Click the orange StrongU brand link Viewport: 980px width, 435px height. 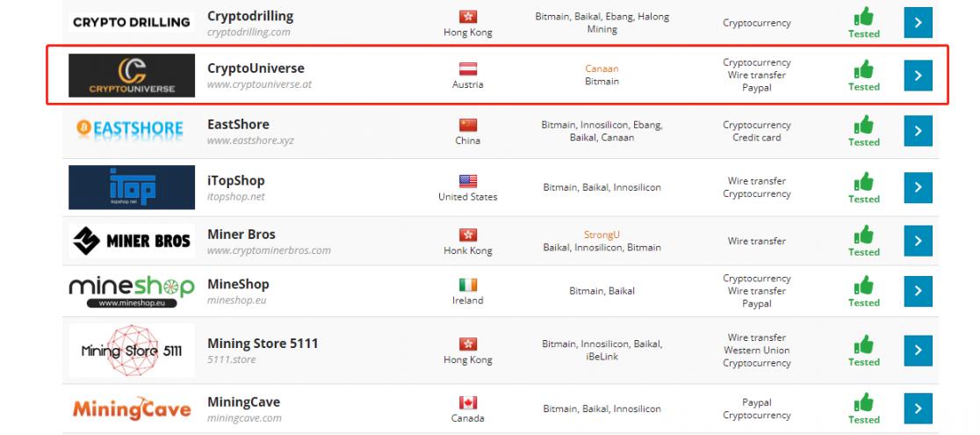click(602, 235)
